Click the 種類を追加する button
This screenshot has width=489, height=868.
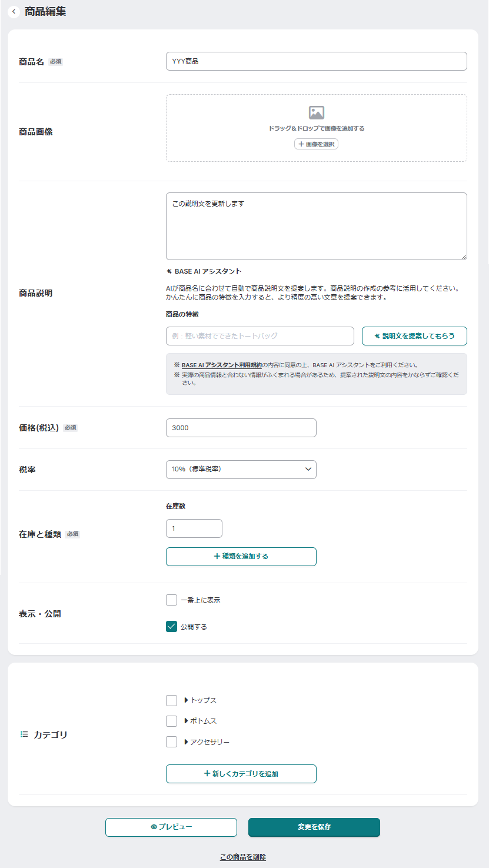point(241,556)
